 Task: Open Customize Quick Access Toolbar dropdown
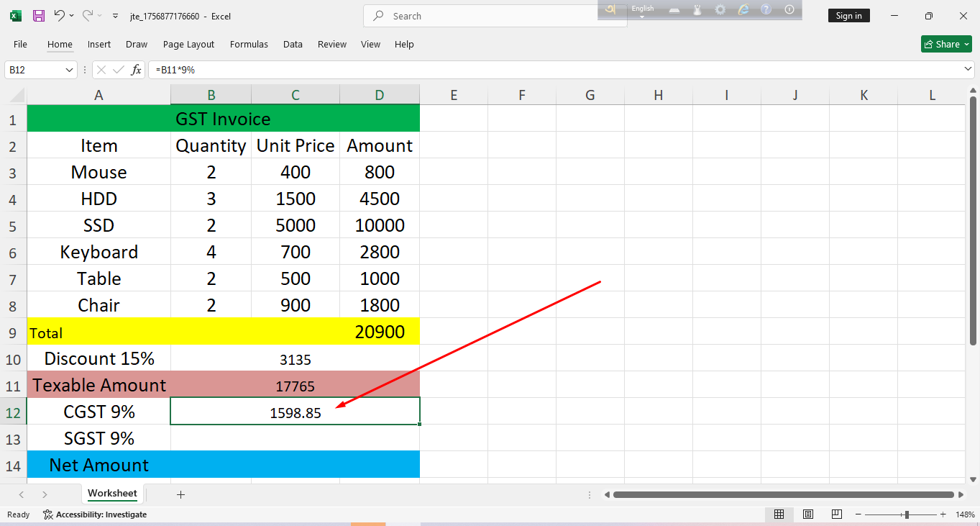(x=116, y=16)
